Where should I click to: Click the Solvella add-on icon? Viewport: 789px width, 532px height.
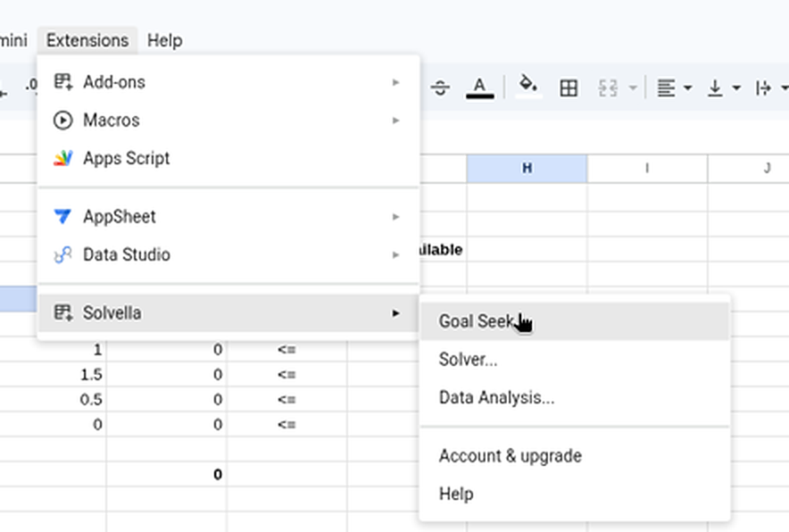[62, 312]
